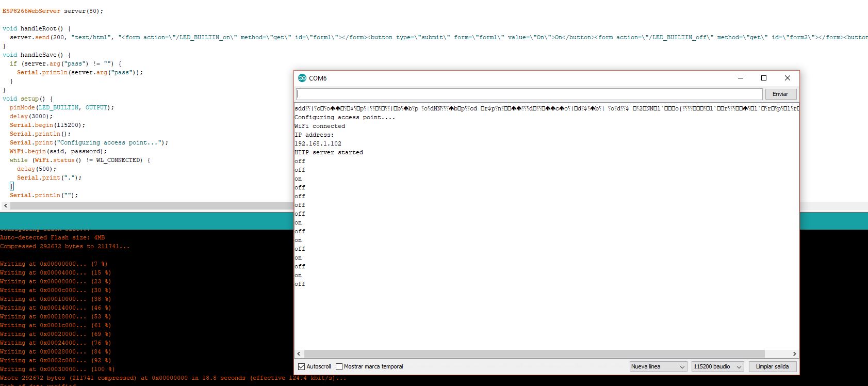Open the Nueva línea line-ending dropdown
The height and width of the screenshot is (386, 868).
[x=659, y=366]
